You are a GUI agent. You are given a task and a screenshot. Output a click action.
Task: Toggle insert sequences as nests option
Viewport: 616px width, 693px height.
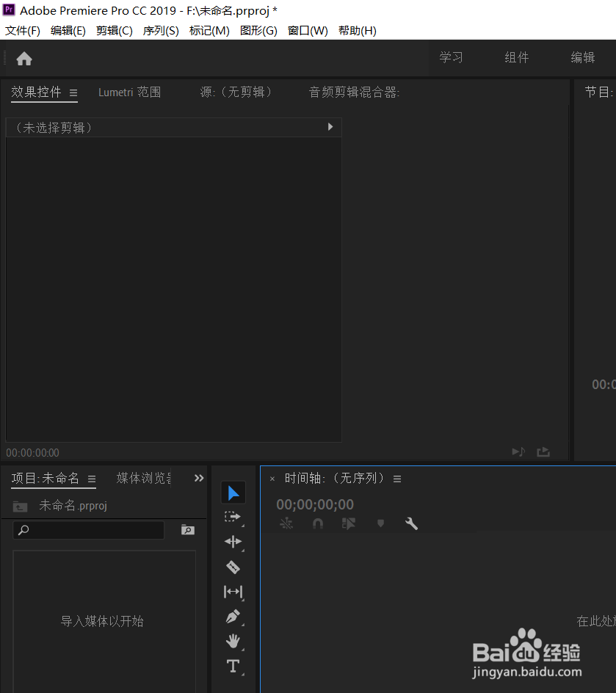(286, 523)
